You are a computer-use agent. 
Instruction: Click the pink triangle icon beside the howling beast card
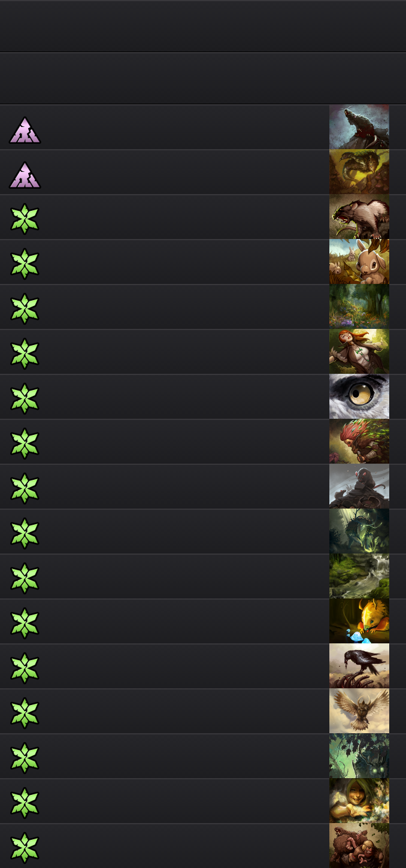click(x=25, y=130)
